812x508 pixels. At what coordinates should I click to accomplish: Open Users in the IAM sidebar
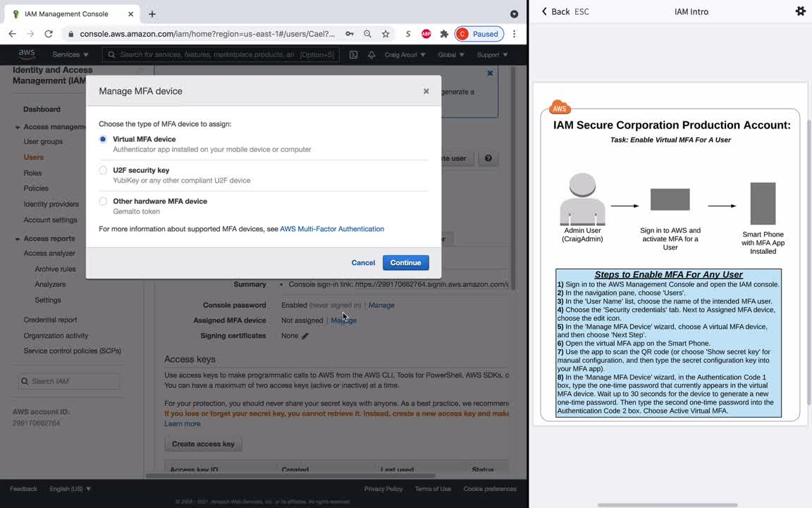pyautogui.click(x=34, y=157)
